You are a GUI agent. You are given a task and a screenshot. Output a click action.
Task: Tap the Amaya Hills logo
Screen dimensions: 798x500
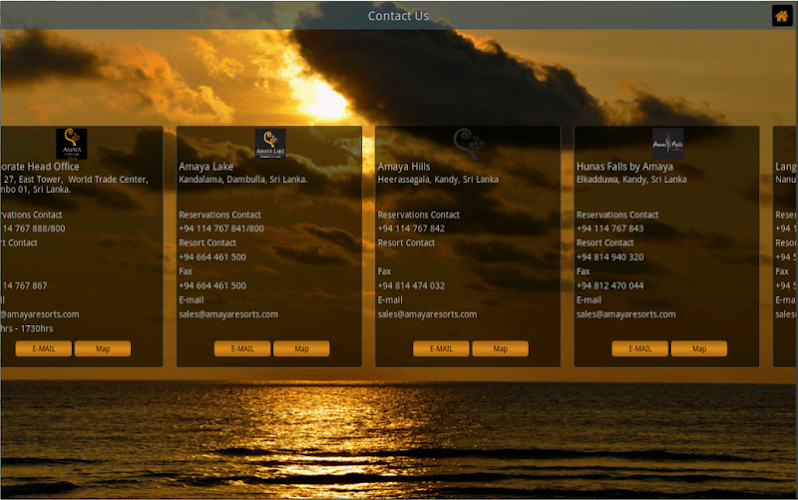(x=469, y=144)
